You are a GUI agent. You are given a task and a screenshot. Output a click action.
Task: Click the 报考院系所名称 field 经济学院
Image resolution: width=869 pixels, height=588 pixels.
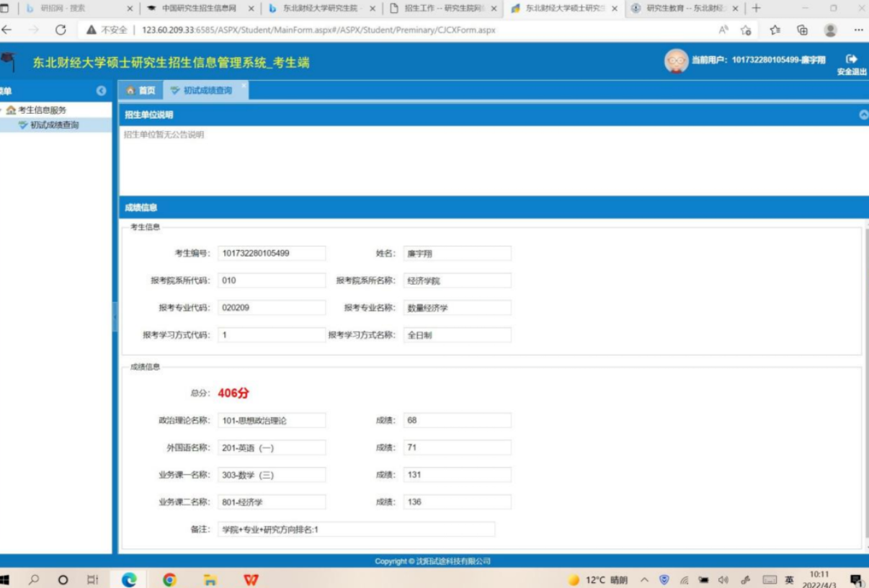point(457,280)
